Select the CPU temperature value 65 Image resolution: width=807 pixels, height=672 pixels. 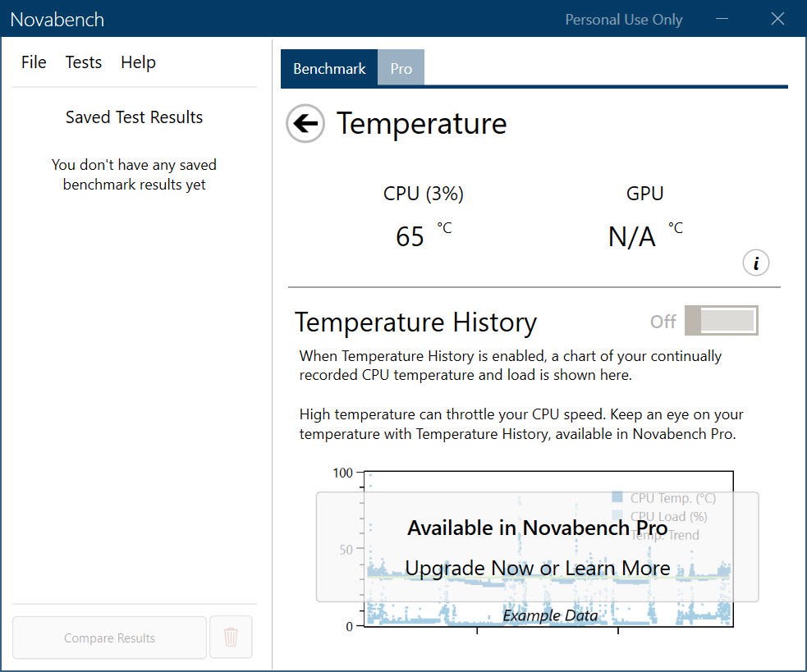(x=410, y=236)
